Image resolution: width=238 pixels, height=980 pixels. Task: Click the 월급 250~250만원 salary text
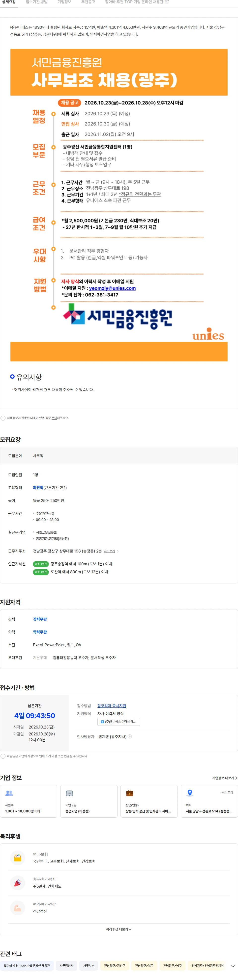tap(48, 501)
